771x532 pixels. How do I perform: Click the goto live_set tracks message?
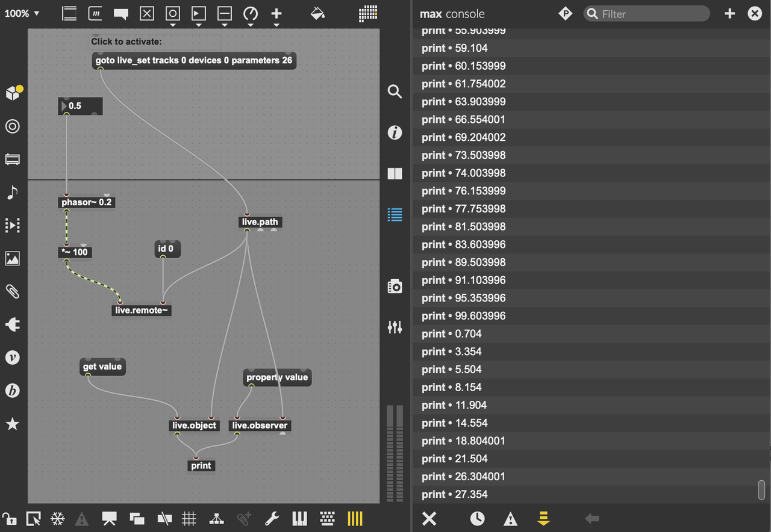(194, 60)
